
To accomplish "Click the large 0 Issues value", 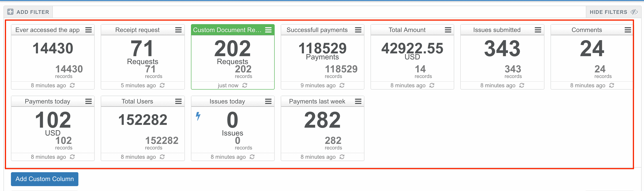I will click(x=233, y=120).
